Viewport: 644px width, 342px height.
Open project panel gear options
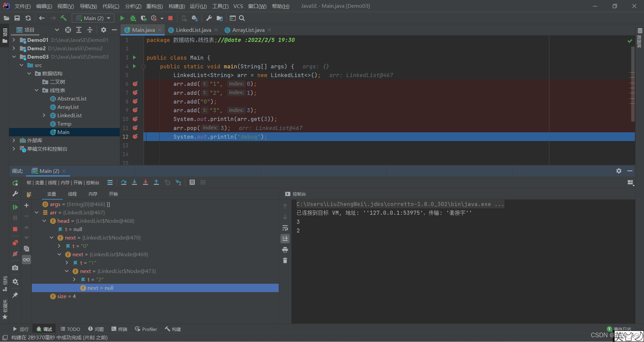tap(104, 30)
